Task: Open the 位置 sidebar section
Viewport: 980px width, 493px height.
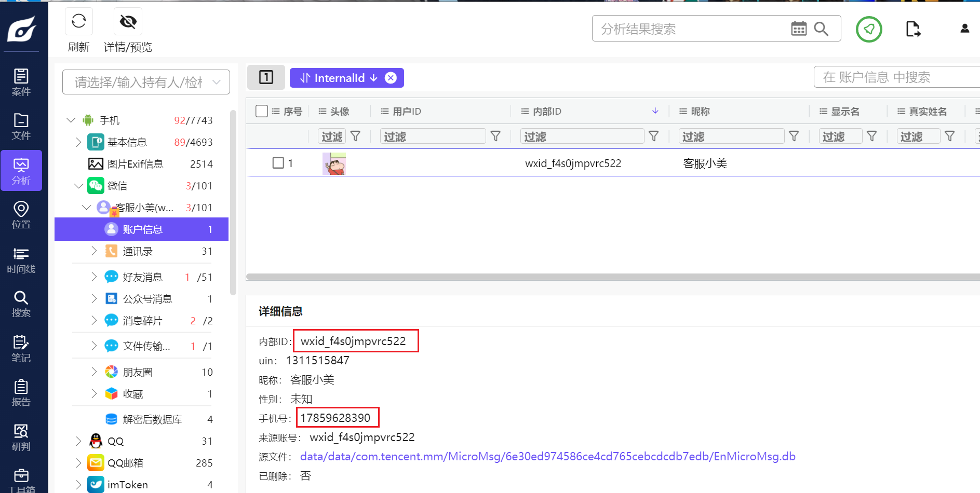Action: [21, 215]
